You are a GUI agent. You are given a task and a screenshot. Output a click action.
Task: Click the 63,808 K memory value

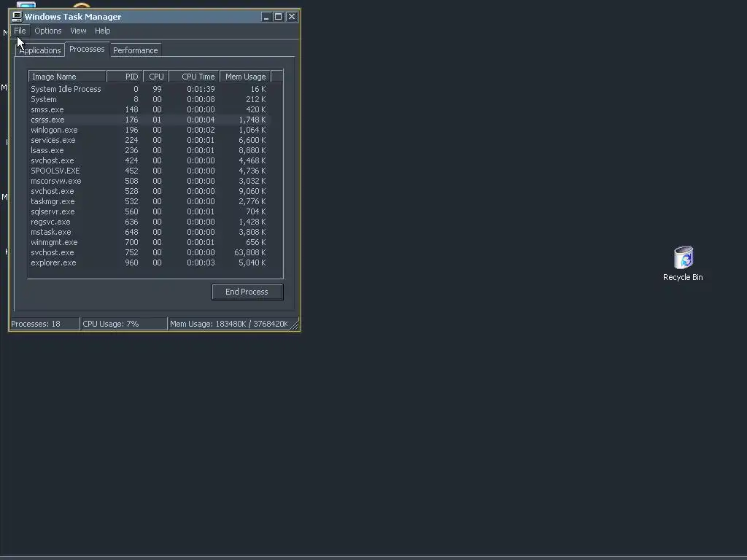[x=250, y=253]
